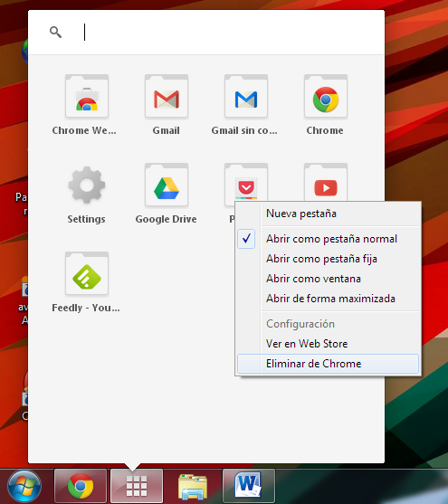The width and height of the screenshot is (448, 504).
Task: Select Abrir como pestaña normal
Action: [328, 239]
